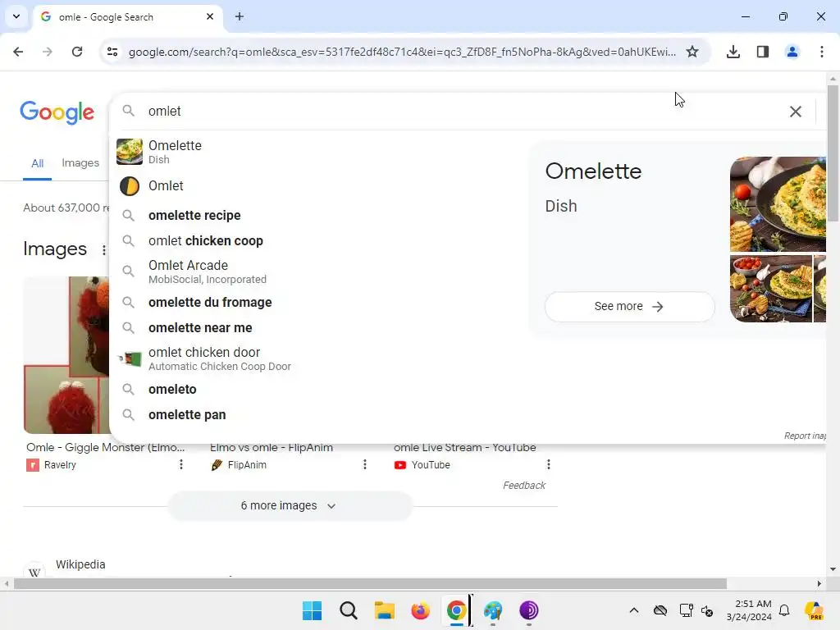Open the Chrome profile icon

coord(792,52)
